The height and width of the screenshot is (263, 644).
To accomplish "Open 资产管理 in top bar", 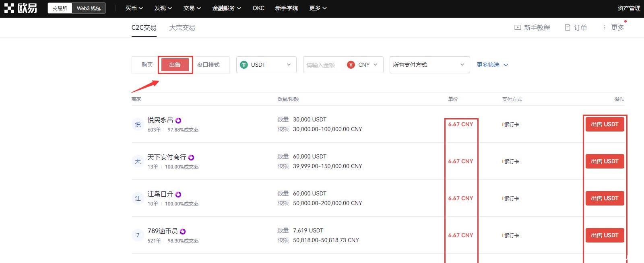I will [x=629, y=8].
